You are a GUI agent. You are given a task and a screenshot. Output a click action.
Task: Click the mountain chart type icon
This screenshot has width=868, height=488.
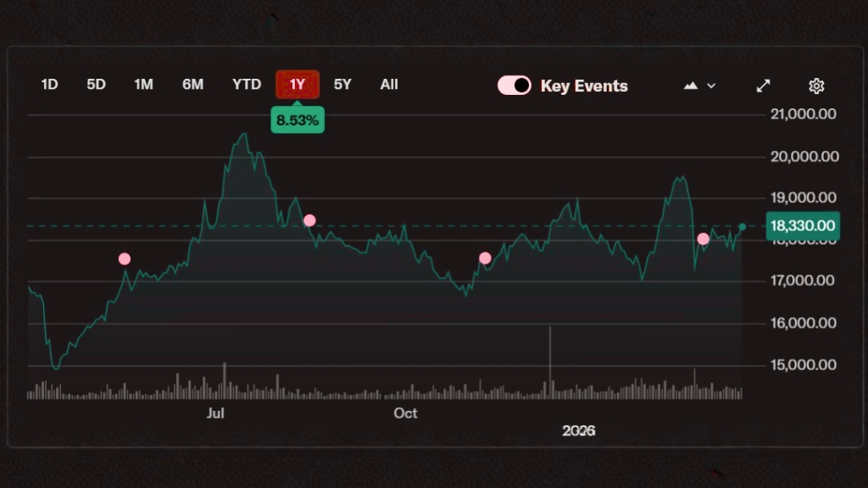pyautogui.click(x=690, y=86)
